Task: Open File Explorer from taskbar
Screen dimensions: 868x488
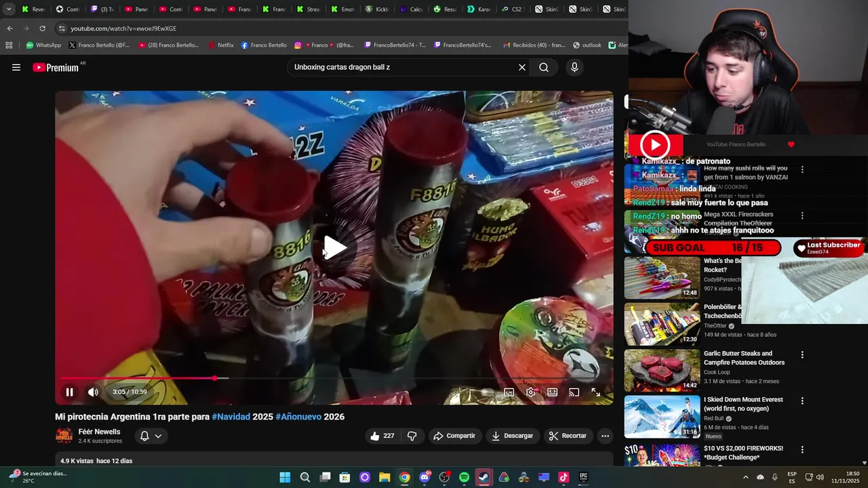Action: (384, 477)
